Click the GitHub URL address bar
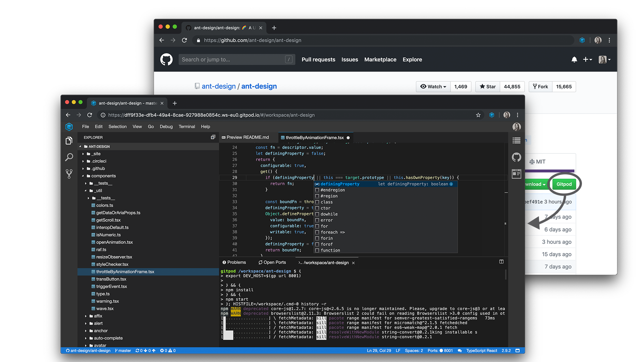The width and height of the screenshot is (644, 362). pyautogui.click(x=383, y=40)
